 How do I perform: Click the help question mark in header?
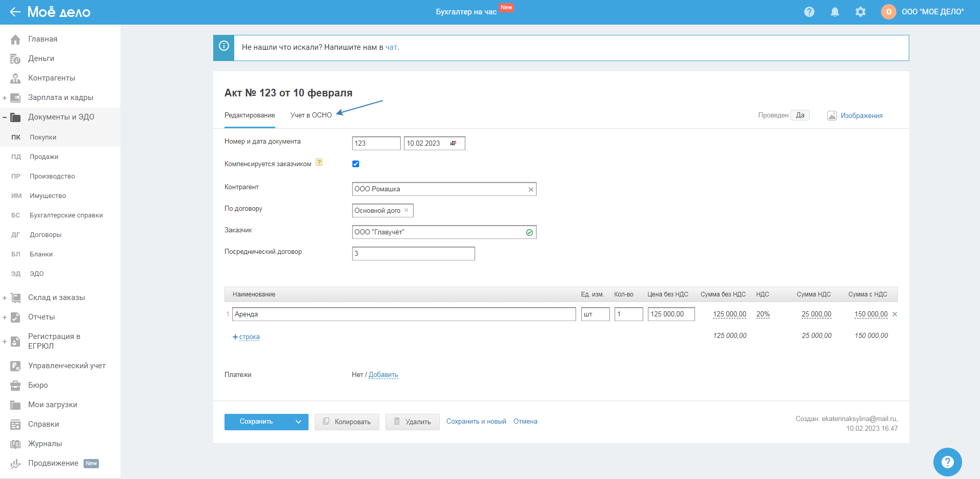click(809, 12)
